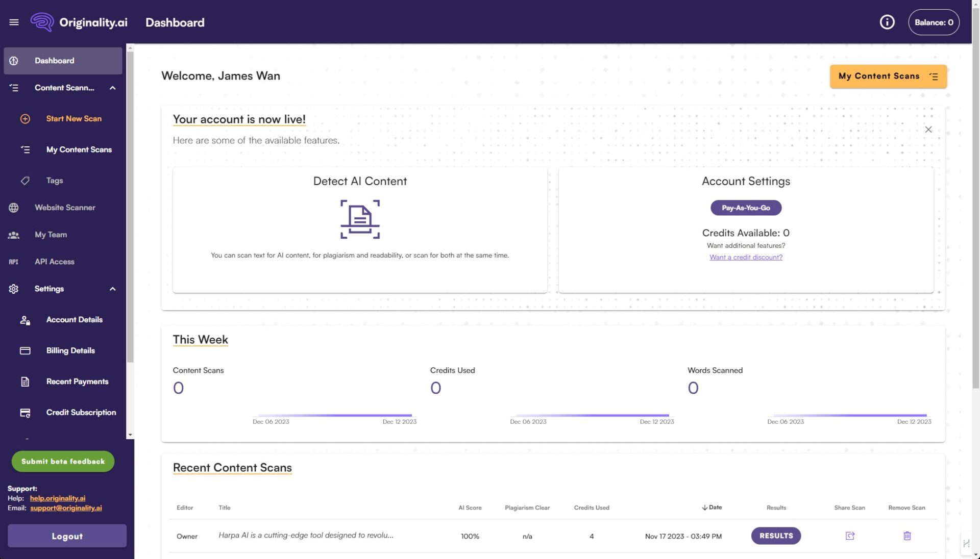Sort scans by Date column header
This screenshot has height=559, width=980.
coord(712,507)
